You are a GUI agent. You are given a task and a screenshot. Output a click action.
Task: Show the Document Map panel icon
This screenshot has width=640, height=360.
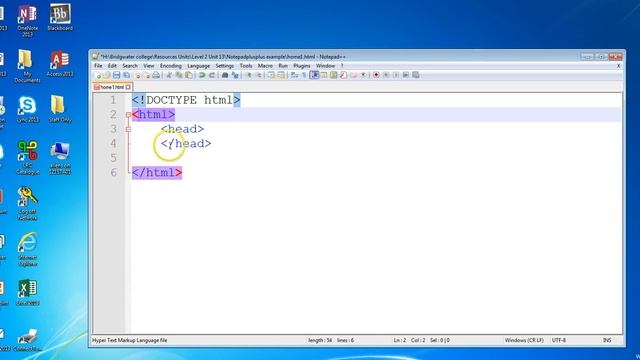click(334, 75)
